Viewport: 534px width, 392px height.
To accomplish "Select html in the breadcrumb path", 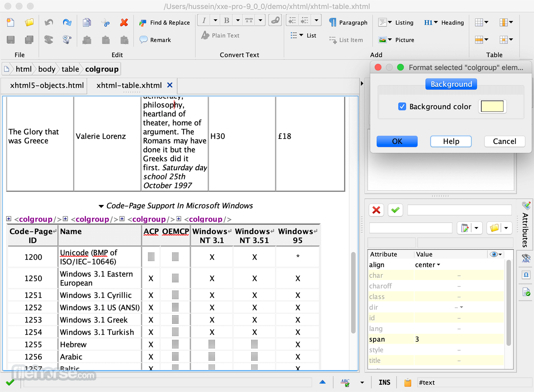I will coord(24,69).
